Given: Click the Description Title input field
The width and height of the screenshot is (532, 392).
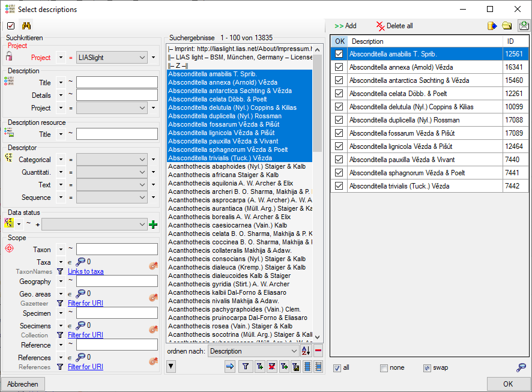Looking at the screenshot, I should coord(117,82).
